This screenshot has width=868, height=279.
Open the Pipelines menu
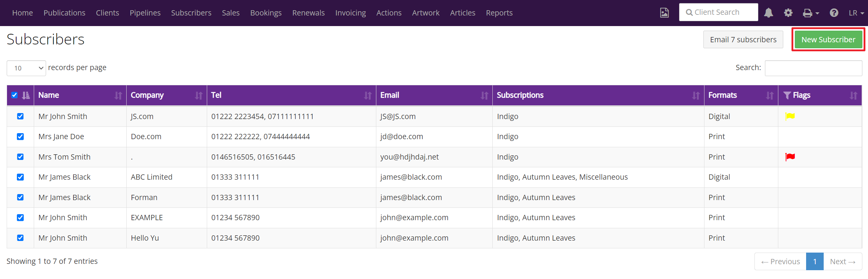[145, 13]
